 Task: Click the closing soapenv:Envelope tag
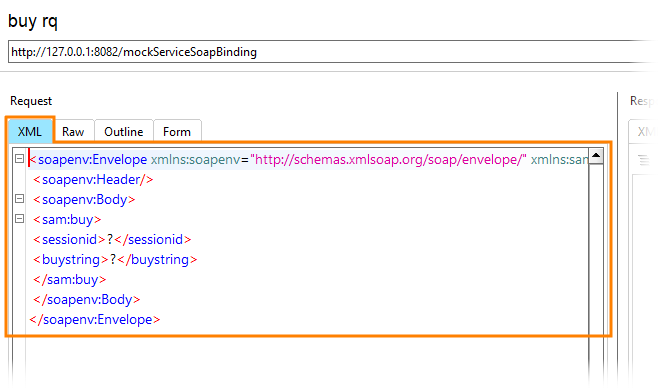(95, 320)
